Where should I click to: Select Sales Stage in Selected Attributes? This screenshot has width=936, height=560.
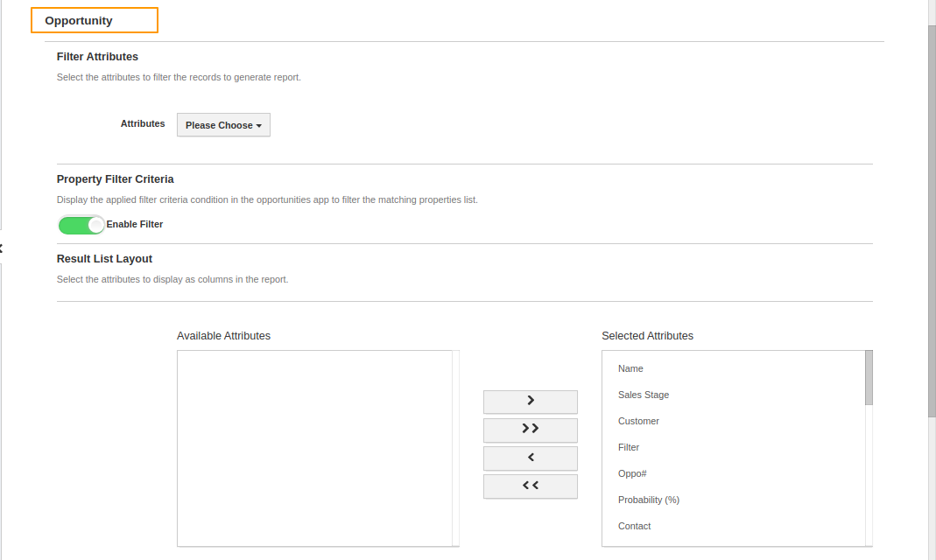644,395
